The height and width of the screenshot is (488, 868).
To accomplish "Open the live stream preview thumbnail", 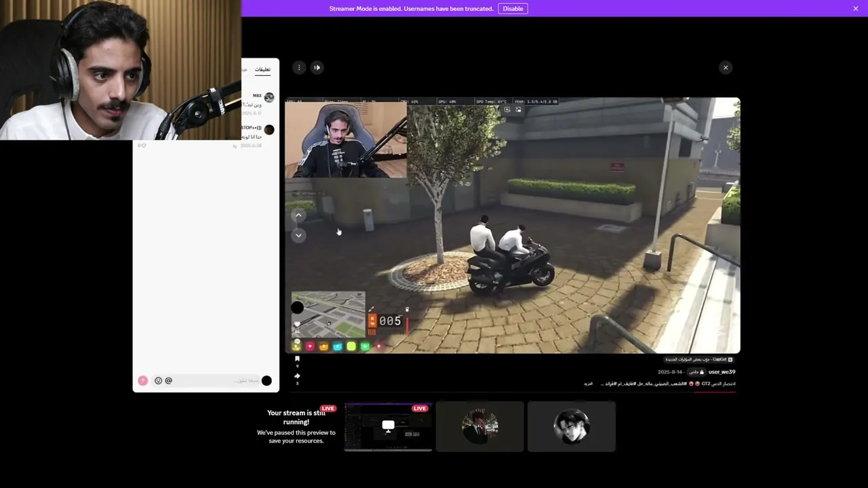I will click(x=388, y=426).
